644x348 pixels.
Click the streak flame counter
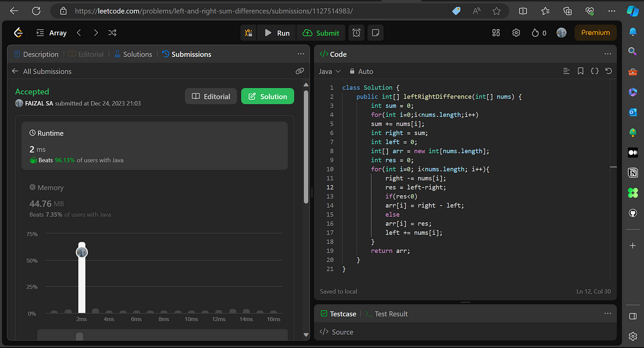539,33
